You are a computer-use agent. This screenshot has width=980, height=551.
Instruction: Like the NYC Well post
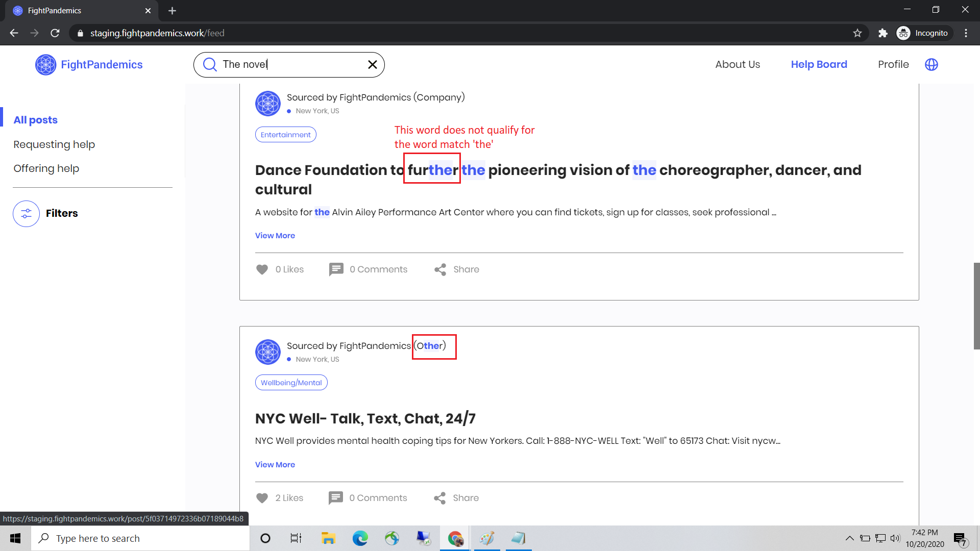coord(262,498)
